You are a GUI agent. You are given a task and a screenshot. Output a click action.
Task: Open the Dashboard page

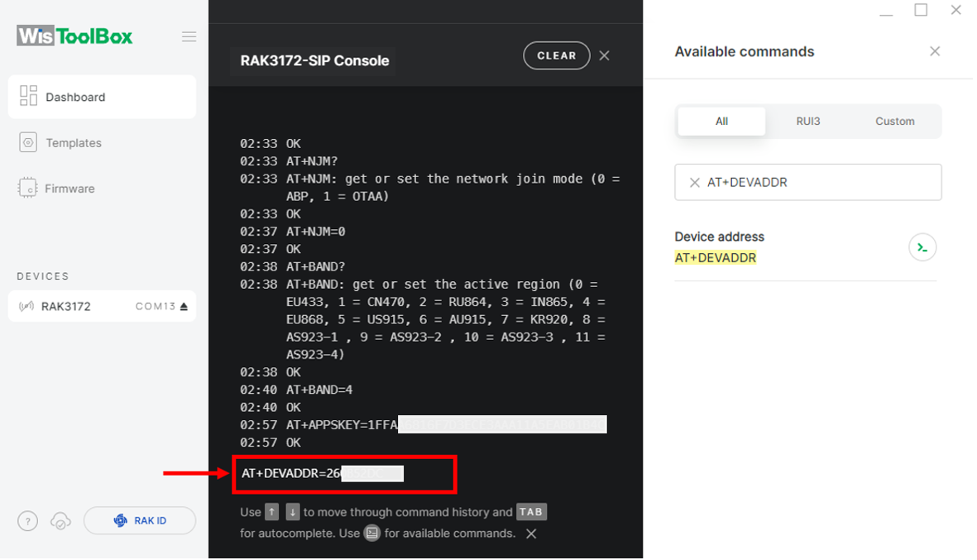coord(102,97)
